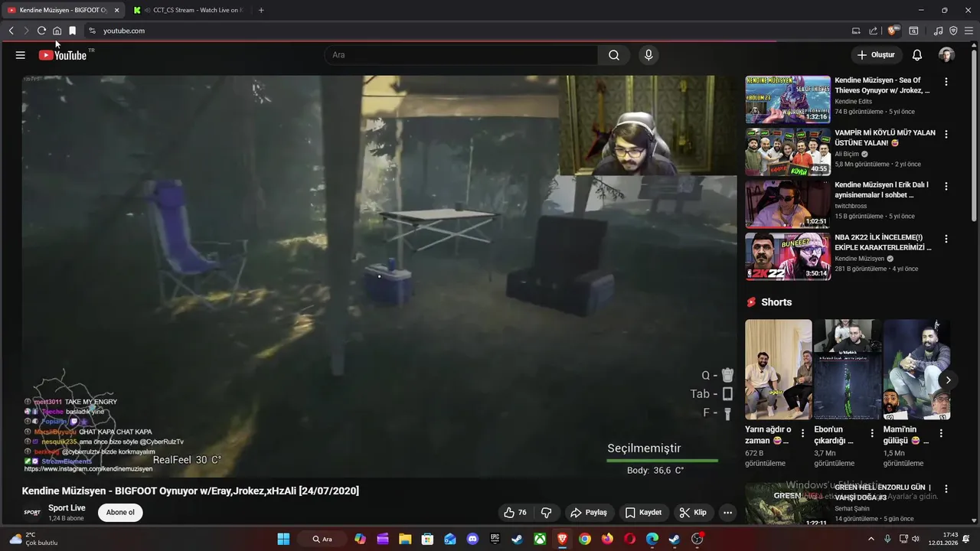Show hidden system tray icons

coord(871,539)
